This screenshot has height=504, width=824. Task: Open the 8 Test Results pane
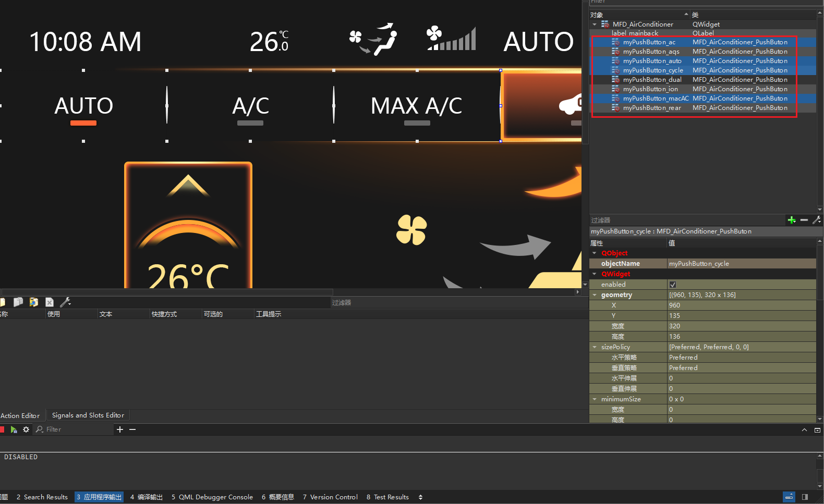click(x=387, y=497)
